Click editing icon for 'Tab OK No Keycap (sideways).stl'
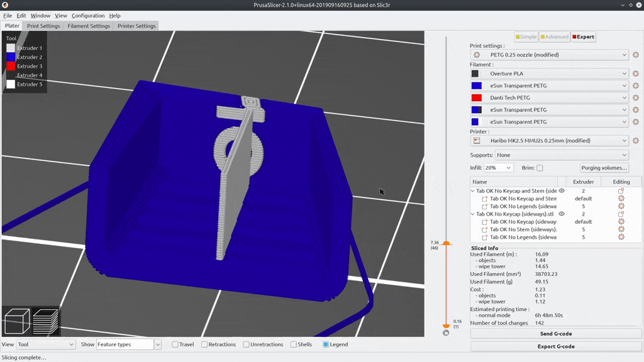The image size is (644, 362). click(x=621, y=214)
